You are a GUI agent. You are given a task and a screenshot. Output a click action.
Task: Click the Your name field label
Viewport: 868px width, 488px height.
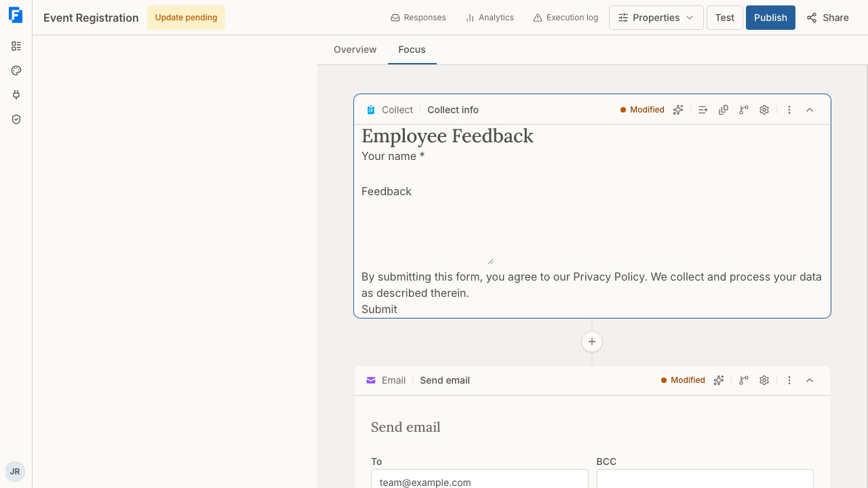(393, 156)
